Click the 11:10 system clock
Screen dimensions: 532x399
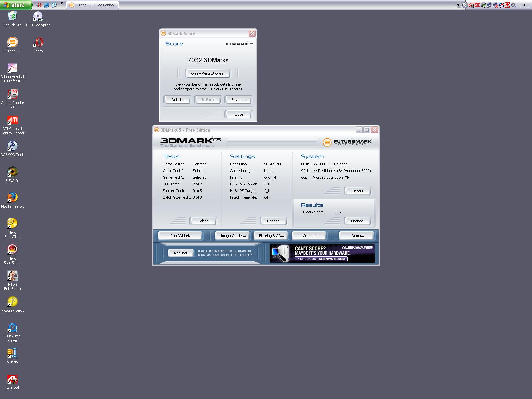tap(523, 5)
